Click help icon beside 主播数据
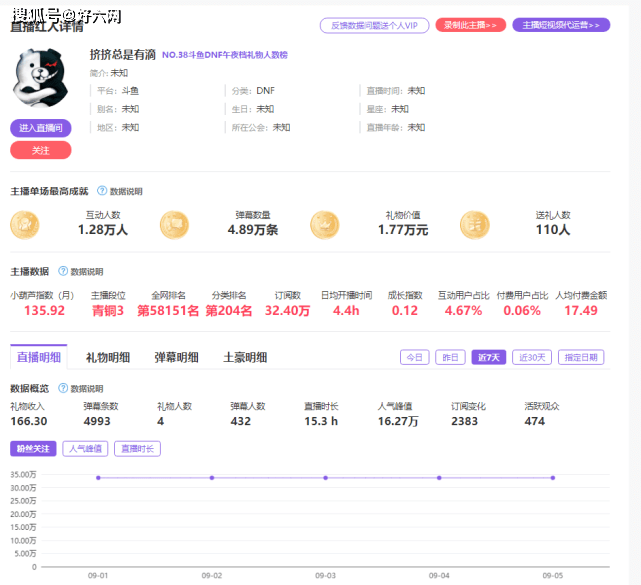Viewport: 641px width, 585px height. click(63, 271)
